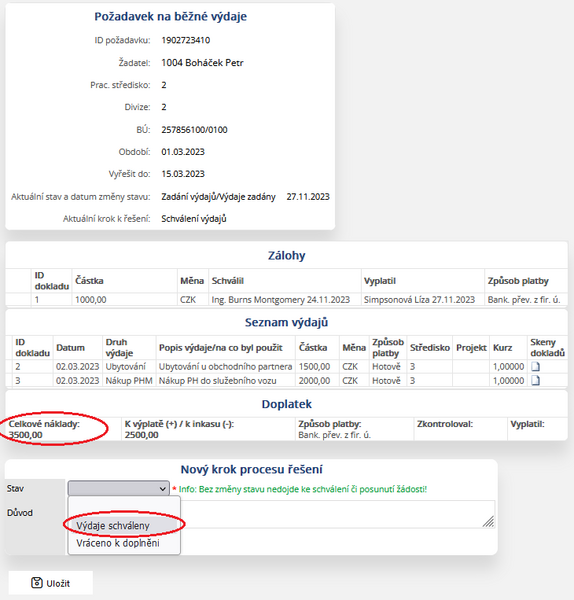
Task: Click Období date 01.03.2023
Action: click(183, 152)
